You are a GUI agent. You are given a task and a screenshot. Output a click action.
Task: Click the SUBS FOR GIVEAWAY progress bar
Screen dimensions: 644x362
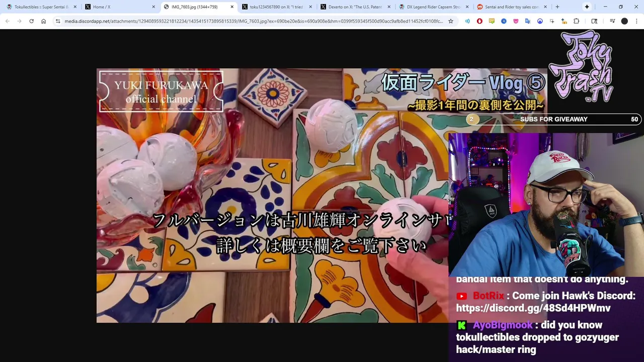(553, 119)
